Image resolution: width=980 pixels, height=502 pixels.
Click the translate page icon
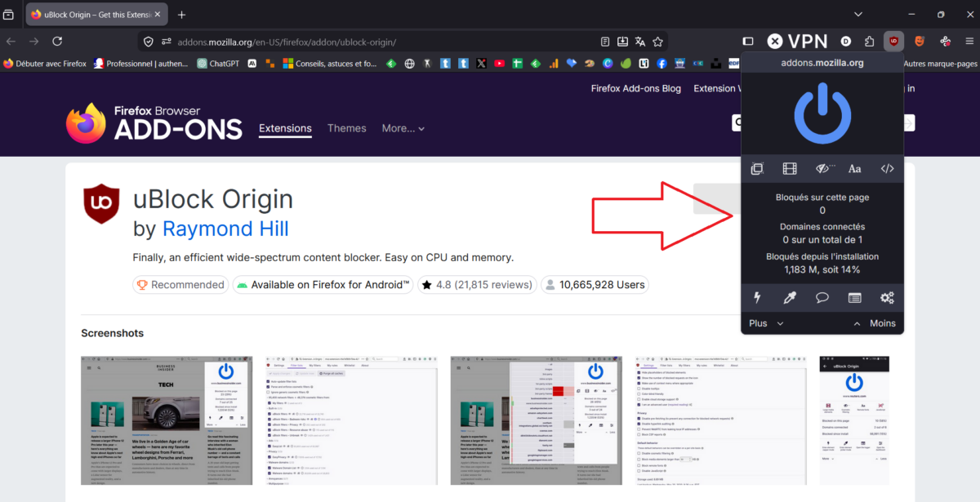point(640,42)
